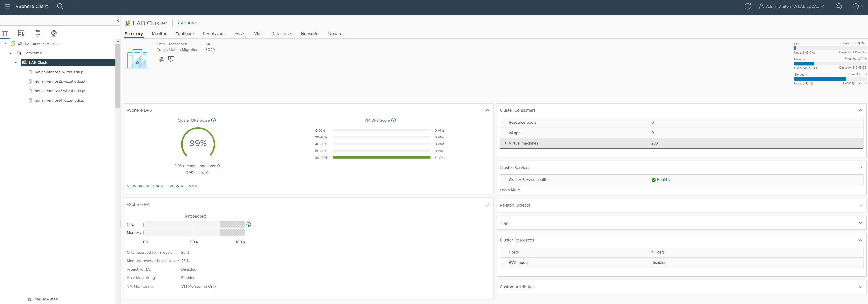Collapse the Cluster Consumers panel
The image size is (868, 304).
[x=860, y=110]
